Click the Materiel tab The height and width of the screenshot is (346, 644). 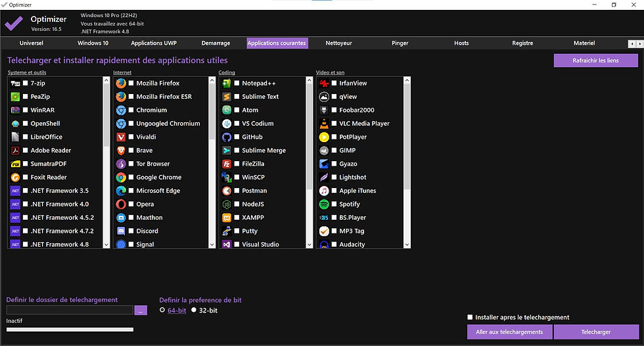pyautogui.click(x=584, y=43)
